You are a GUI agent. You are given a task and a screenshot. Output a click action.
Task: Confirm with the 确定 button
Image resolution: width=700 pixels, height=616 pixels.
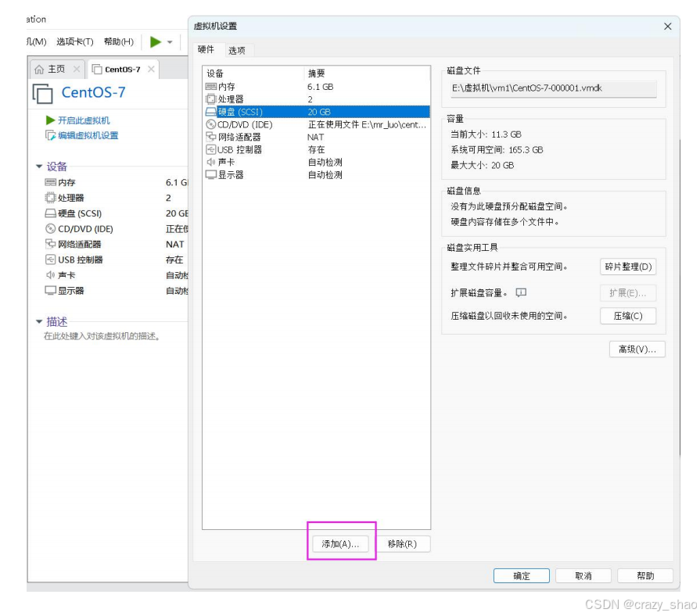522,576
